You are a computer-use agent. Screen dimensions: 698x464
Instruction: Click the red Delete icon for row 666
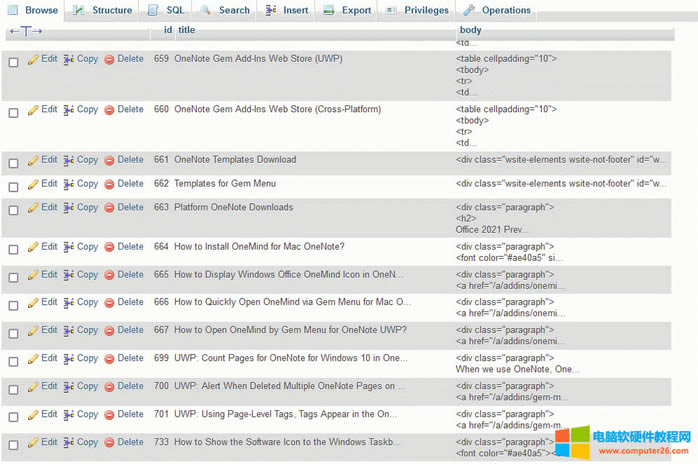pyautogui.click(x=109, y=303)
